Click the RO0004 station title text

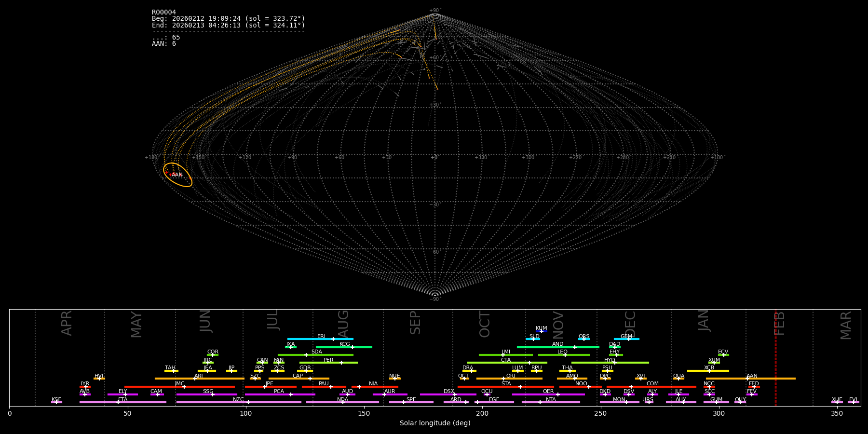(x=164, y=13)
